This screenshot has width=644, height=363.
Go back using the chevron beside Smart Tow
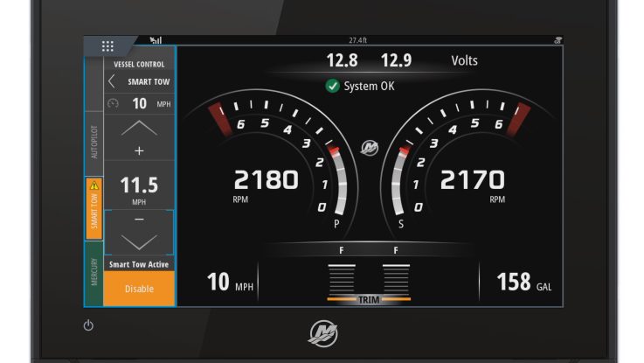pos(112,81)
